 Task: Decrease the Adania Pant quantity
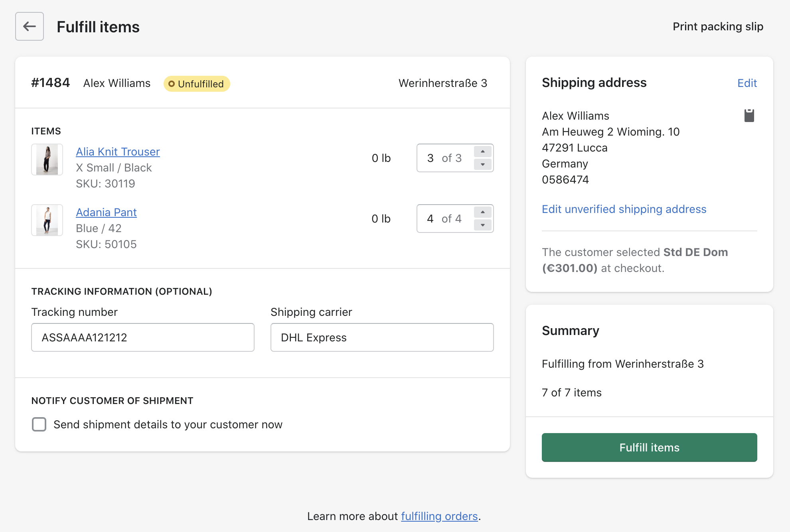tap(482, 225)
